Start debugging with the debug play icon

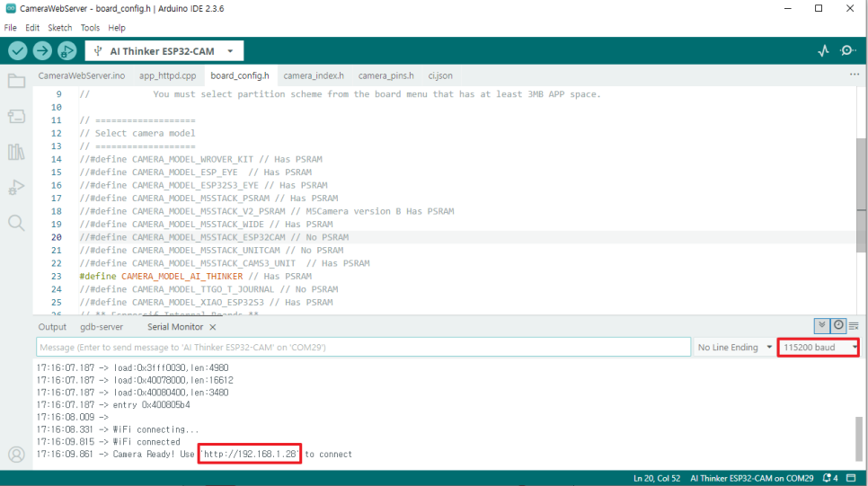[x=67, y=51]
